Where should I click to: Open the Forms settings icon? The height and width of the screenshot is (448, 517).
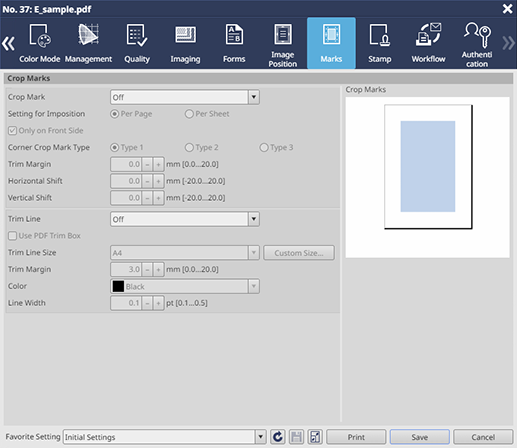tap(234, 34)
